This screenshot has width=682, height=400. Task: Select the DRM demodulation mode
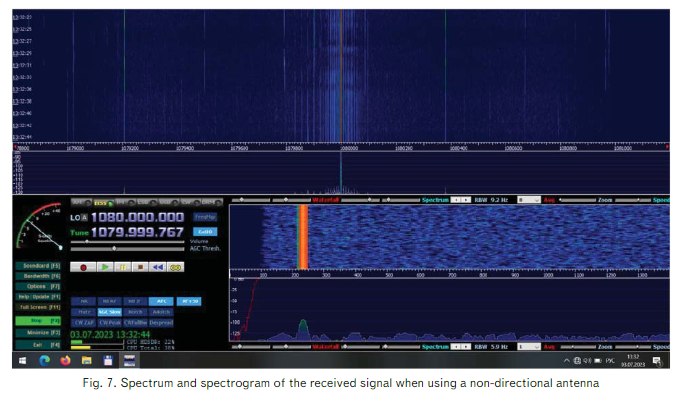212,203
